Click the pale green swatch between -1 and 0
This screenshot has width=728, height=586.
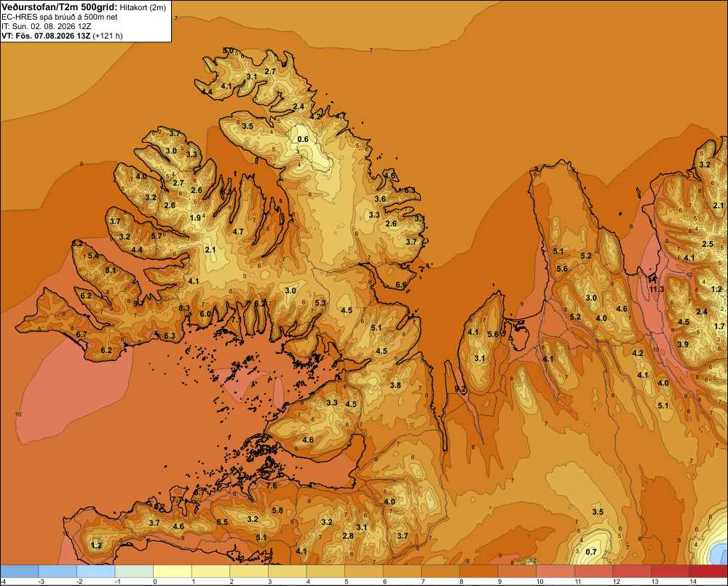(134, 571)
